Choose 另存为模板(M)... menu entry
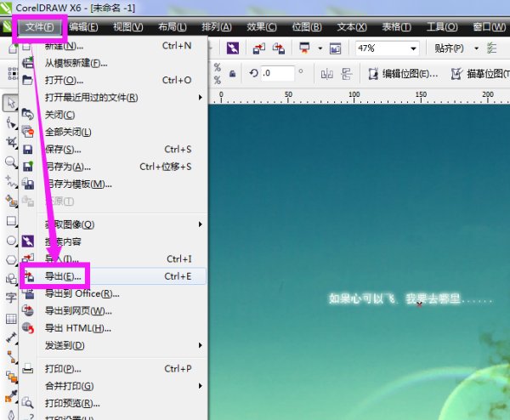The width and height of the screenshot is (510, 420). click(x=113, y=184)
